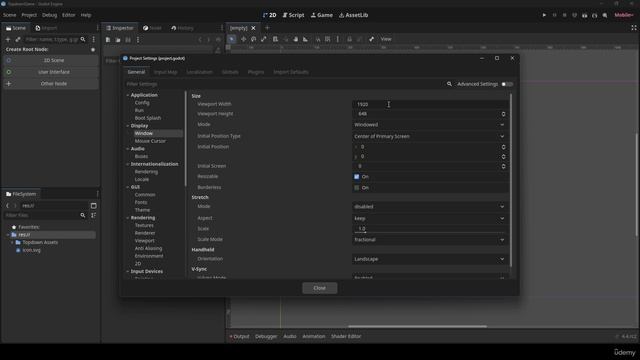
Task: Click the FileSystem sort files icon
Action: pyautogui.click(x=93, y=215)
